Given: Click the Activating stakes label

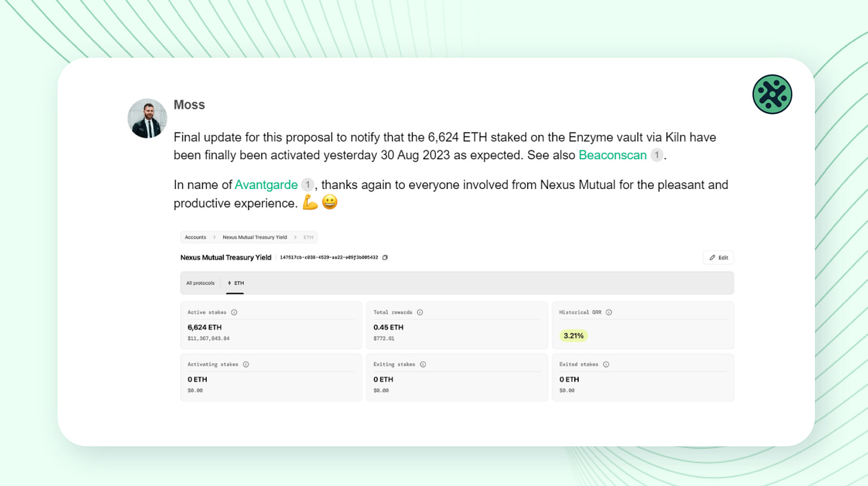Looking at the screenshot, I should (x=213, y=364).
